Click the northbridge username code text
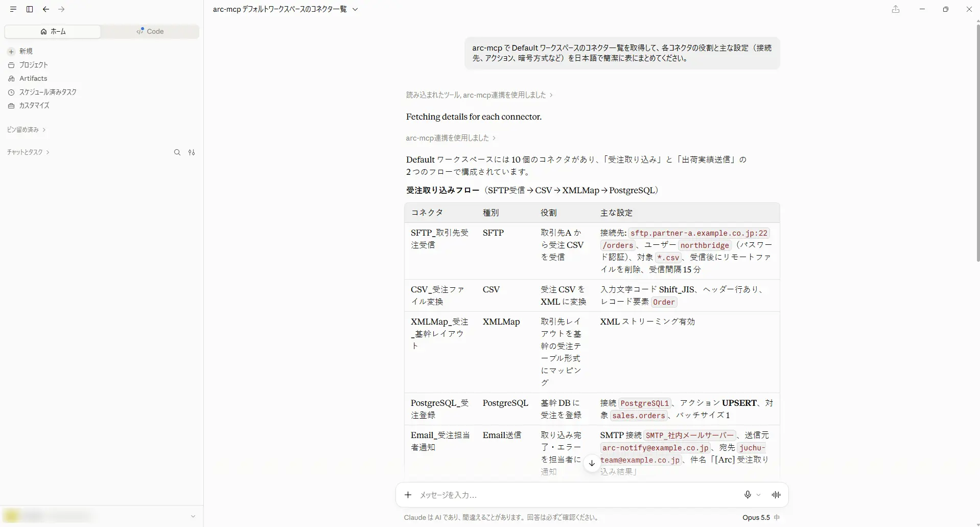This screenshot has height=527, width=980. [705, 245]
